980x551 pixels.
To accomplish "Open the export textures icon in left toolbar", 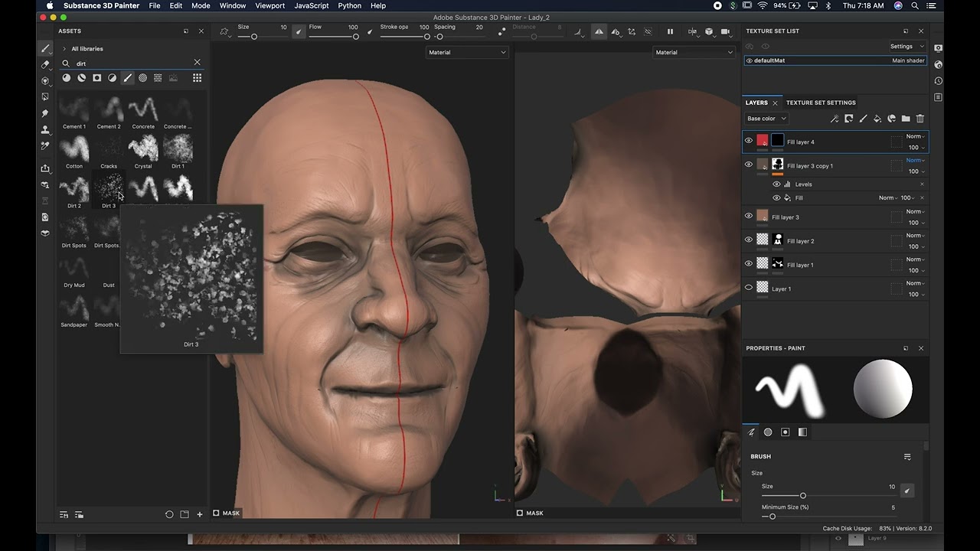I will [45, 168].
